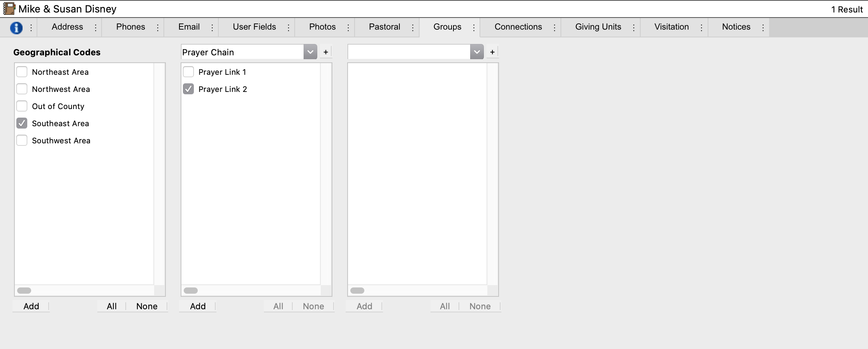Switch to the Pastoral tab
Screen dimensions: 868x349
[384, 27]
